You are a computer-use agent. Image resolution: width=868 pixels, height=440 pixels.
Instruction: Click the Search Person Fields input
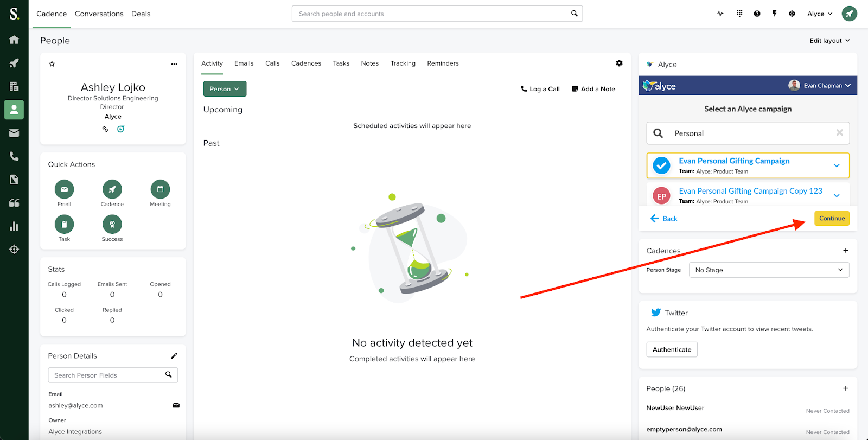(x=113, y=375)
